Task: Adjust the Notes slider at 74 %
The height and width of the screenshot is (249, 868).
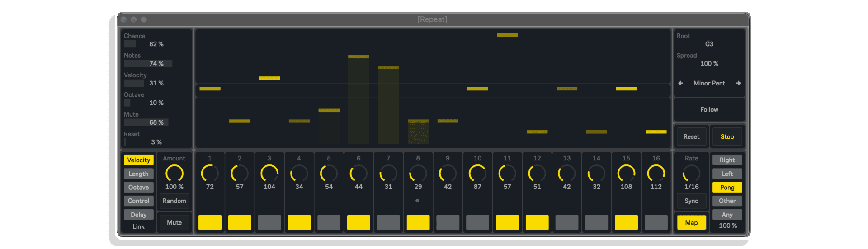Action: (156, 63)
